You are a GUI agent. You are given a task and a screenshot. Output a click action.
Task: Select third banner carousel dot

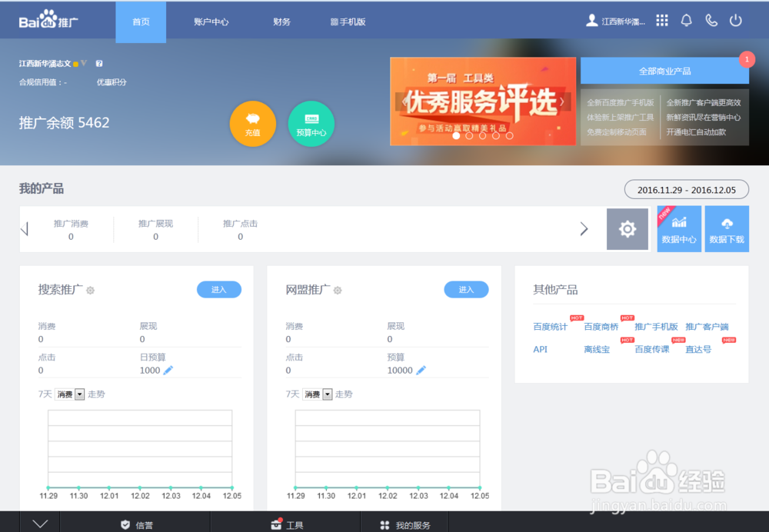(x=483, y=136)
